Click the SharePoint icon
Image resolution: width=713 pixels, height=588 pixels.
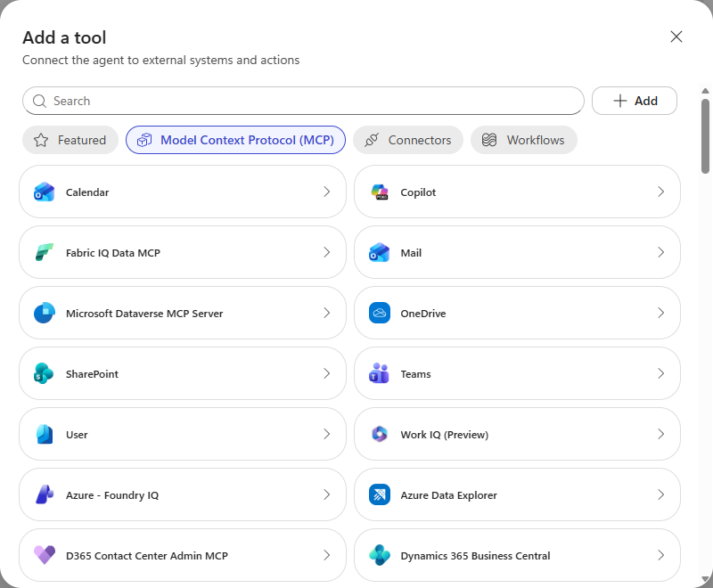tap(44, 373)
